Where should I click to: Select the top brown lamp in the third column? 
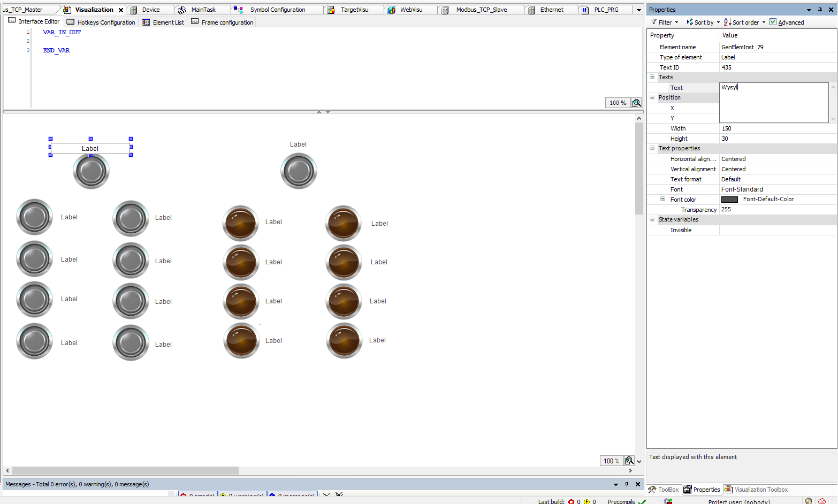(x=241, y=223)
